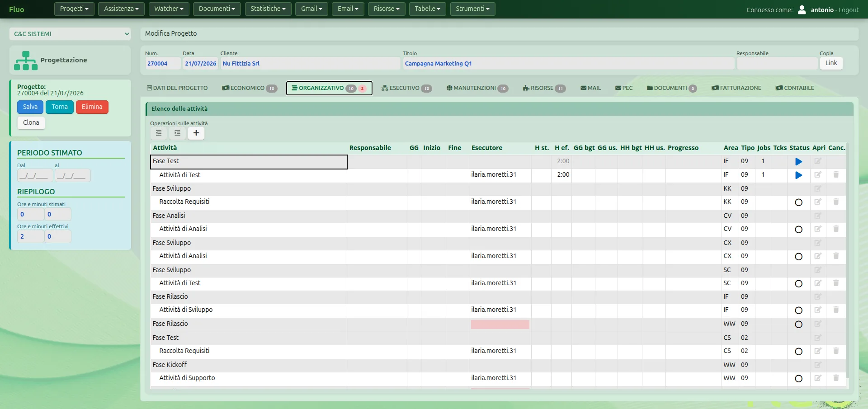The height and width of the screenshot is (409, 868).
Task: Delete Raccolta Requisiti KK row with trash icon
Action: 836,202
